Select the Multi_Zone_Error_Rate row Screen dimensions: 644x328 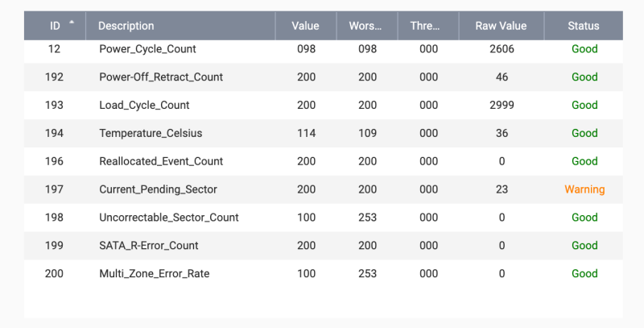324,274
